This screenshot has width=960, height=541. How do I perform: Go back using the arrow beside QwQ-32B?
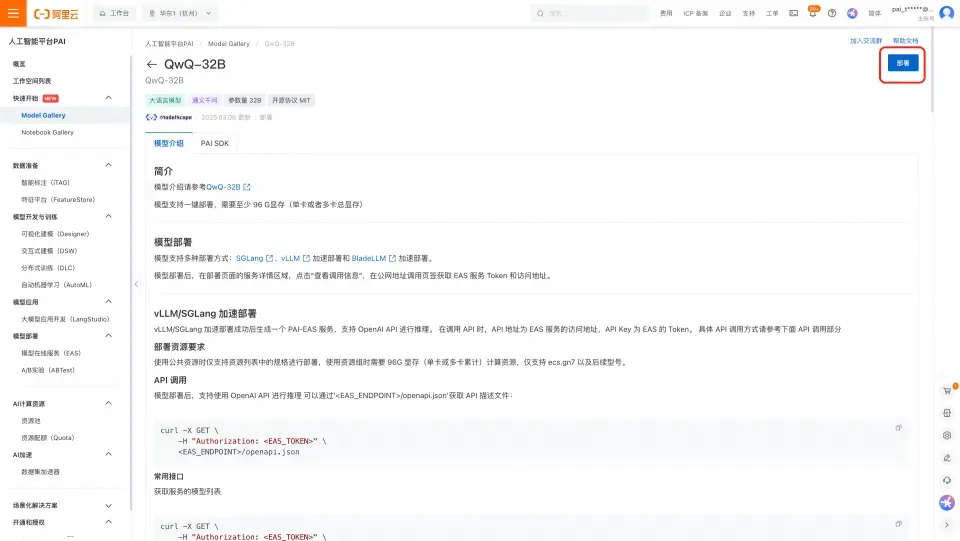151,64
